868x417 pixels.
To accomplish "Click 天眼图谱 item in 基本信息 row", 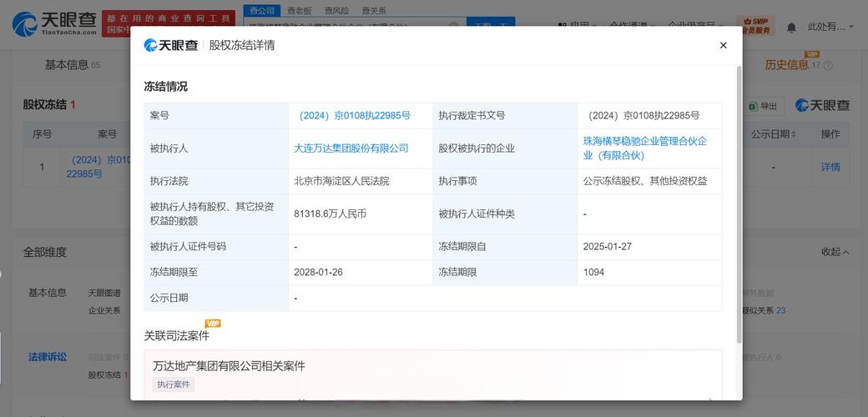I will (x=104, y=293).
